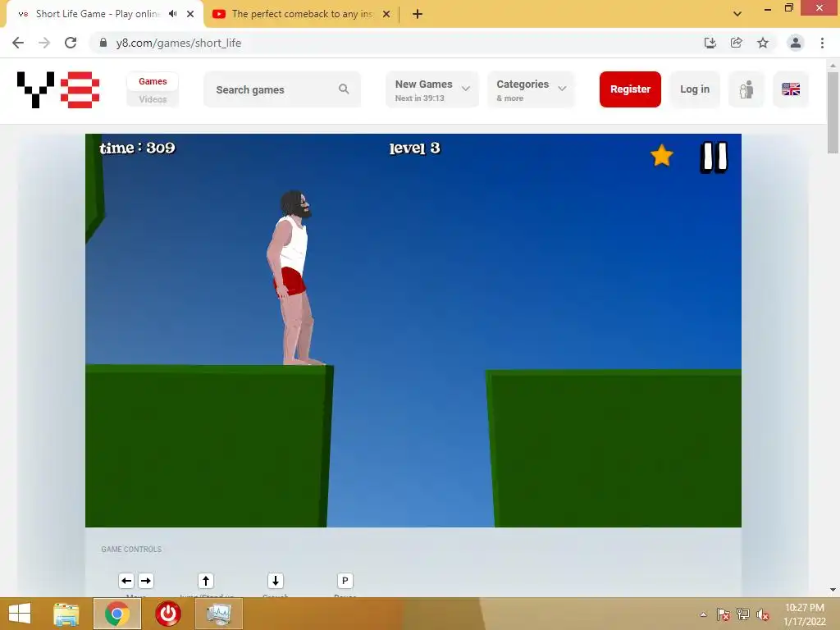Click the search magnifier icon
This screenshot has height=630, width=840.
[344, 89]
